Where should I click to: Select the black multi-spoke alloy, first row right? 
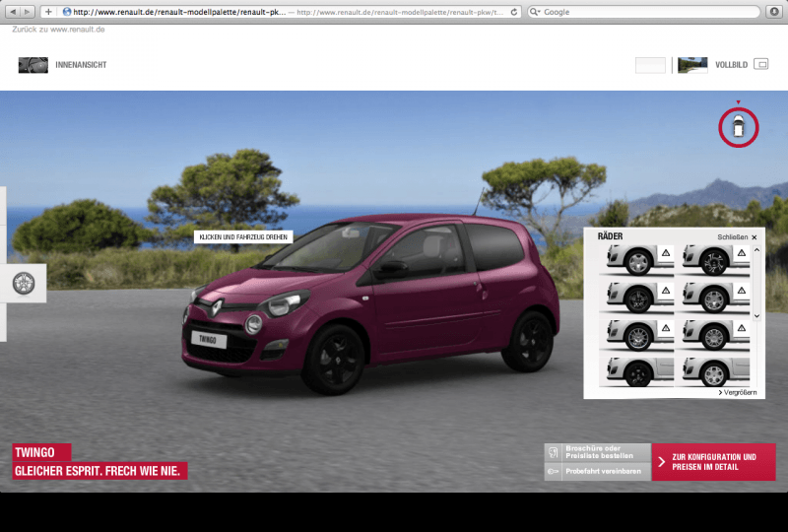tap(716, 260)
